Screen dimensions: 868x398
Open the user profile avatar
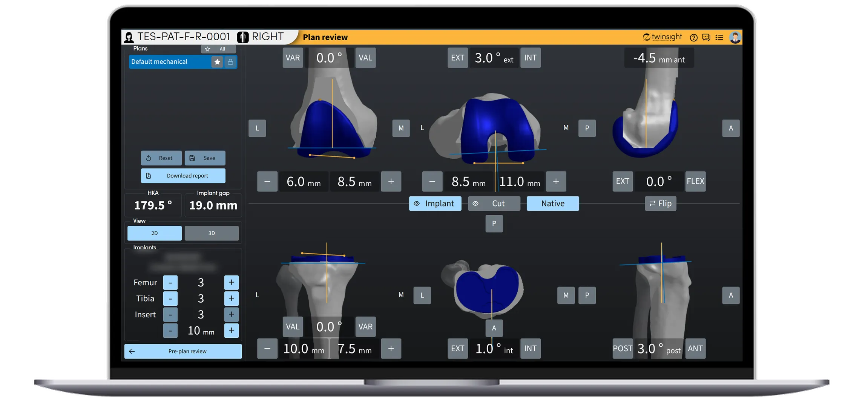coord(735,37)
